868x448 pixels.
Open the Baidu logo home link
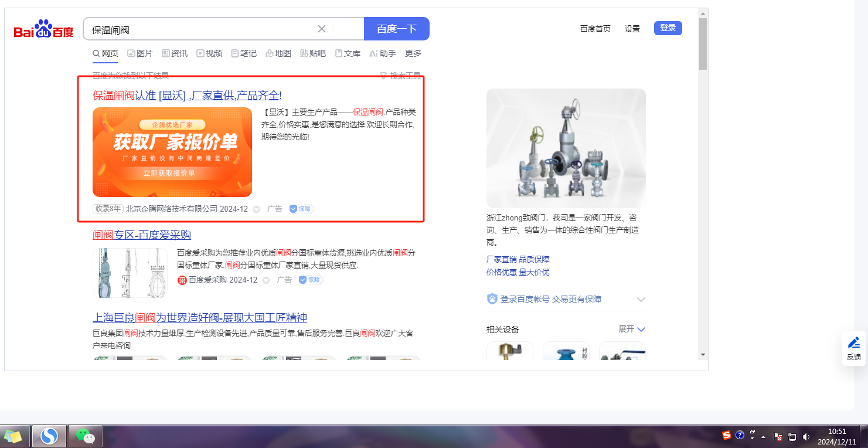[43, 29]
